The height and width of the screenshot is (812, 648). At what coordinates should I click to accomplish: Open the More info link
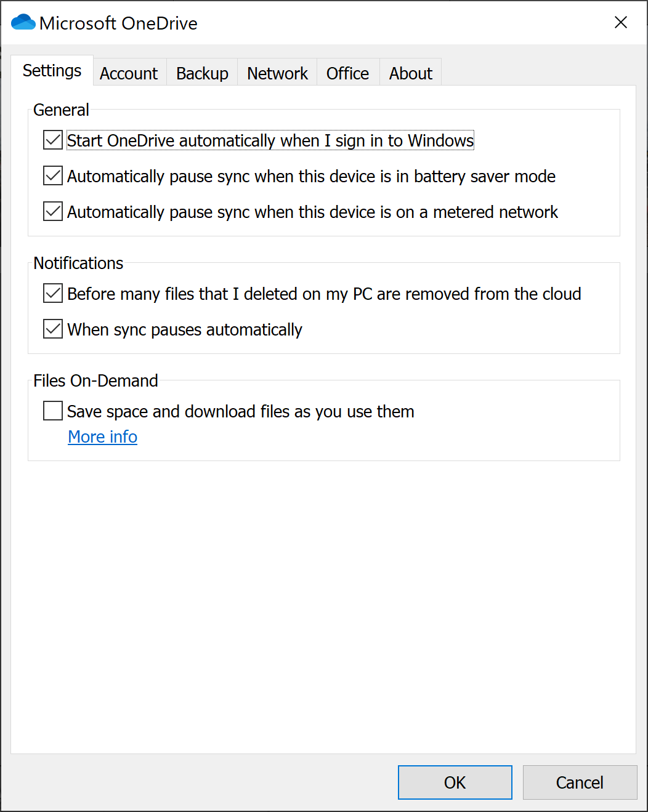pyautogui.click(x=102, y=436)
